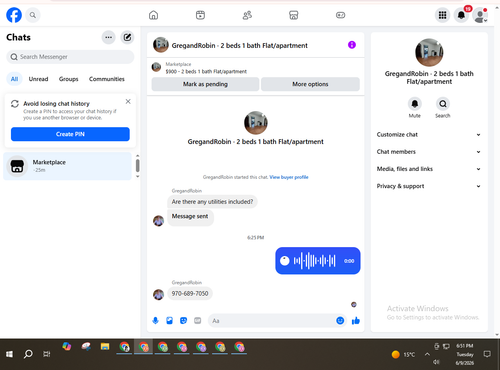The width and height of the screenshot is (500, 370).
Task: Dismiss the Avoid losing chat history card
Action: (128, 101)
